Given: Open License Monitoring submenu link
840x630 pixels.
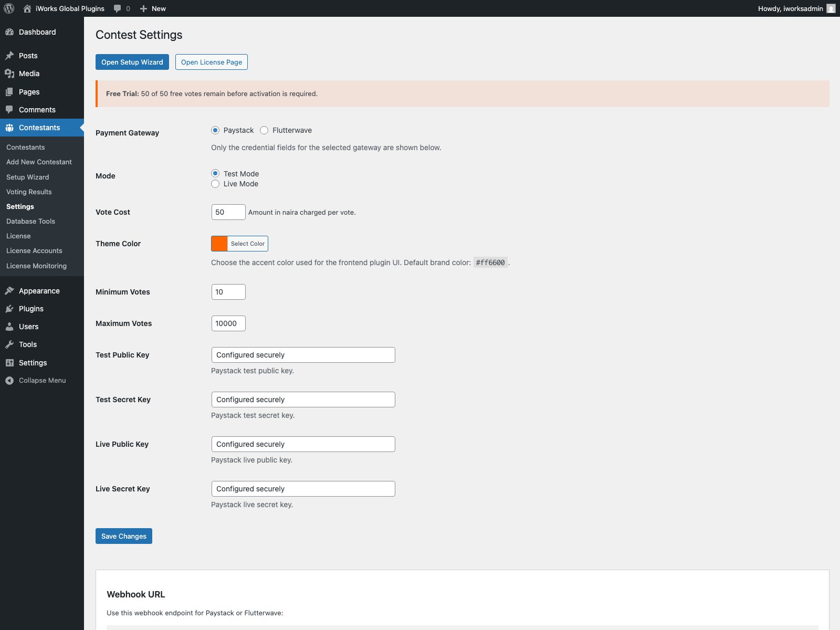Looking at the screenshot, I should click(36, 266).
